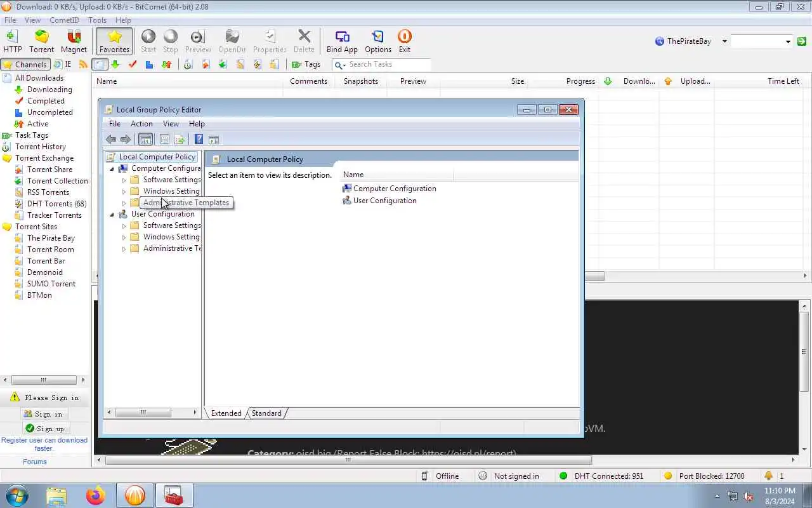Viewport: 812px width, 508px height.
Task: Click the green search go button at top right
Action: point(802,41)
